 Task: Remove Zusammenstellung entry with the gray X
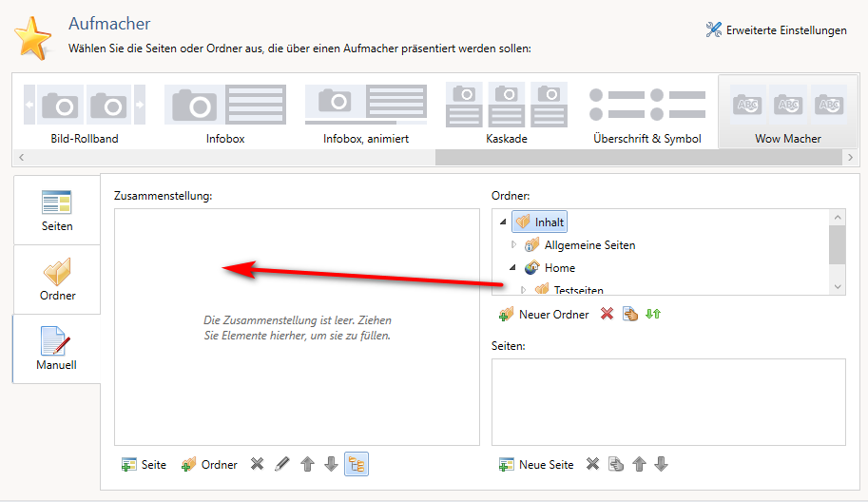coord(257,464)
